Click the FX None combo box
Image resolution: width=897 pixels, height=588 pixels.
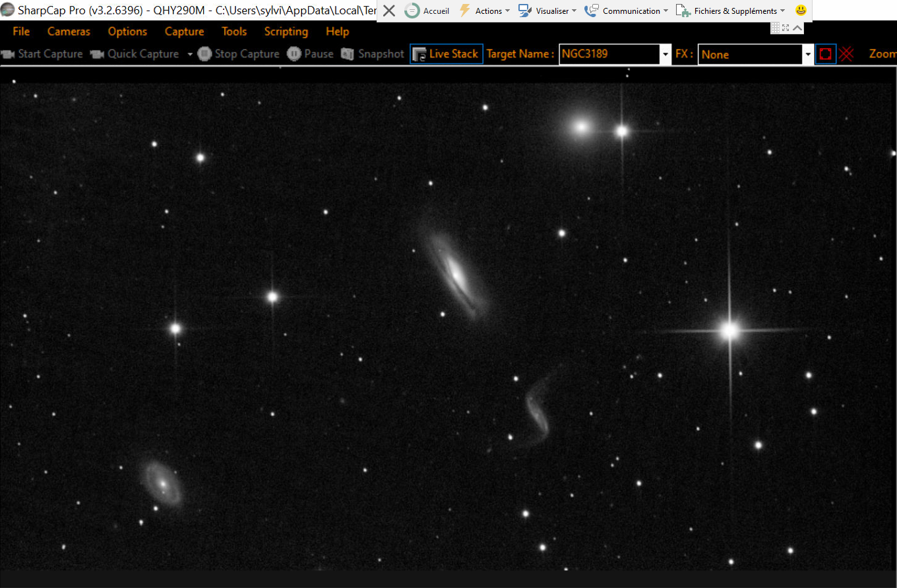[x=751, y=55]
